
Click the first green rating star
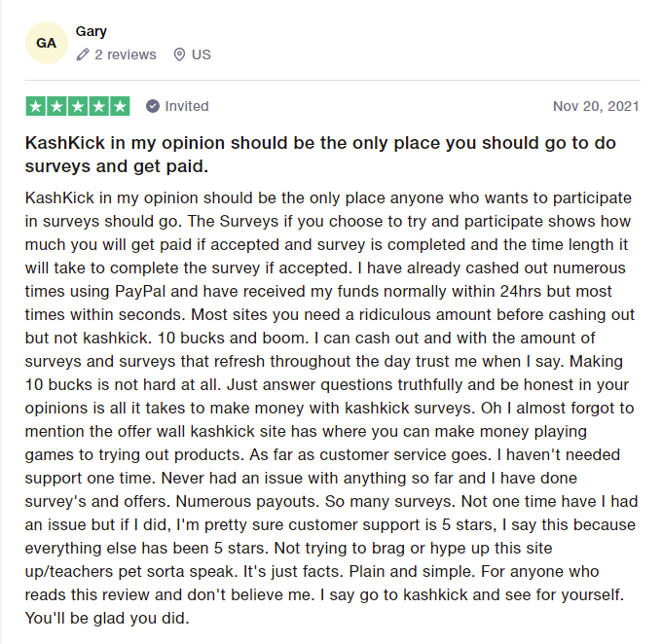click(x=36, y=106)
